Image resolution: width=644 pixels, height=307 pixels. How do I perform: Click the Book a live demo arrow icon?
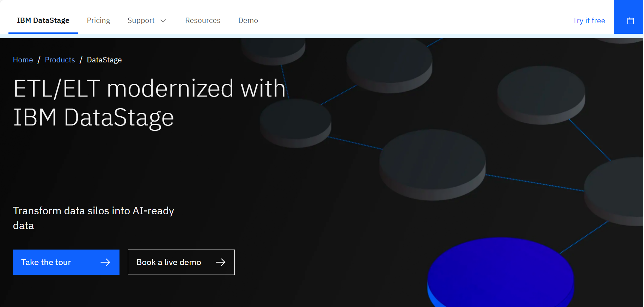220,262
